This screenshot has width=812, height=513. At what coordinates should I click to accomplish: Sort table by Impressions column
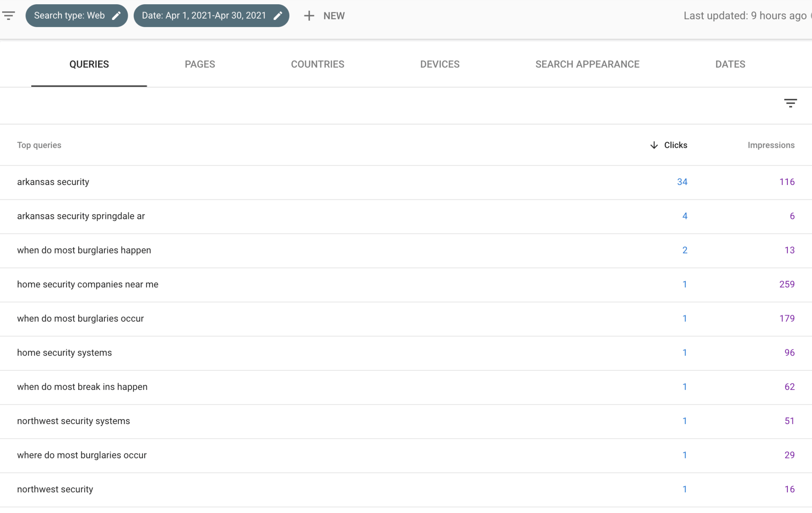tap(771, 145)
